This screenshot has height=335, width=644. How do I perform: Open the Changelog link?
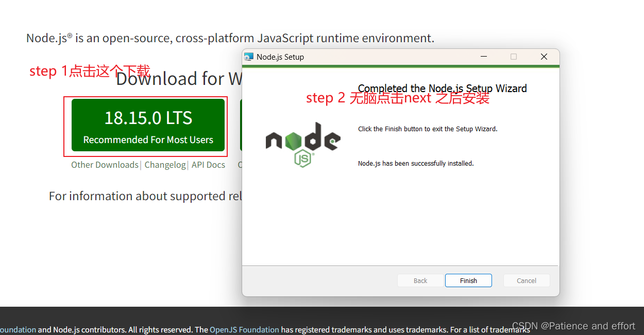click(x=165, y=165)
